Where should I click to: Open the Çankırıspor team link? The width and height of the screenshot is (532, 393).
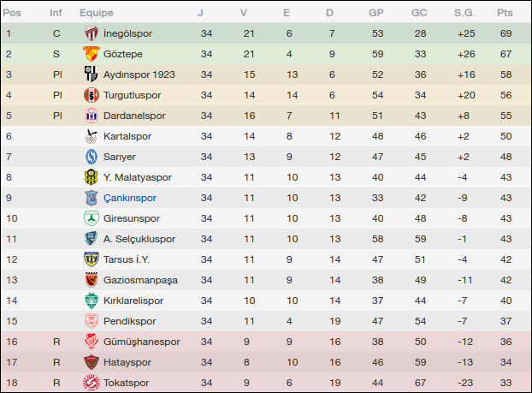point(130,198)
